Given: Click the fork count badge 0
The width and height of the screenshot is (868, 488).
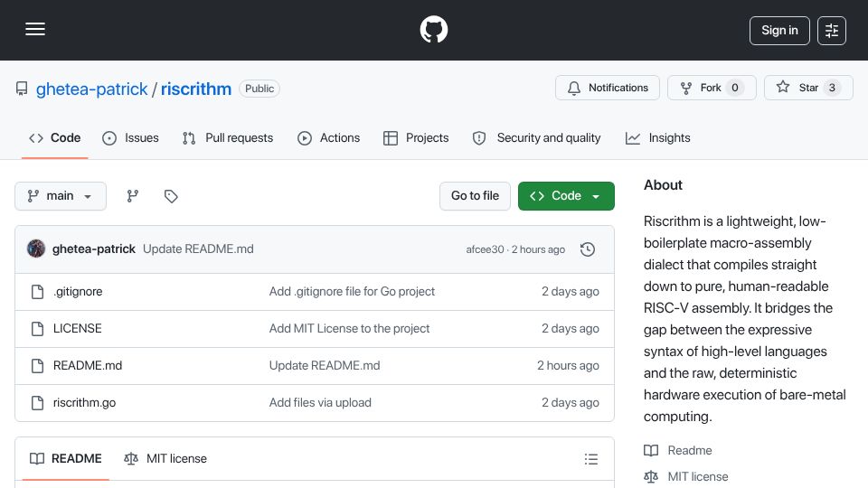Looking at the screenshot, I should click(734, 88).
